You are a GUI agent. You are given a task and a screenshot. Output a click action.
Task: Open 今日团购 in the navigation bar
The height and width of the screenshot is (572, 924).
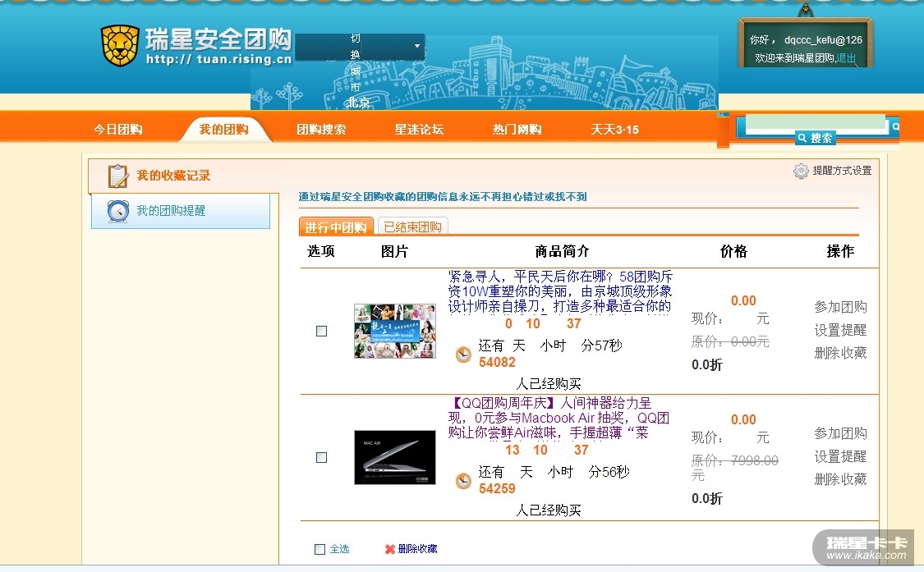tap(117, 129)
